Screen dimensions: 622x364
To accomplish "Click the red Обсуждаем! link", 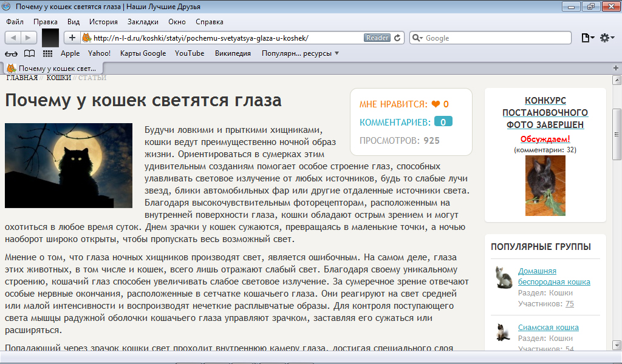I will 545,139.
